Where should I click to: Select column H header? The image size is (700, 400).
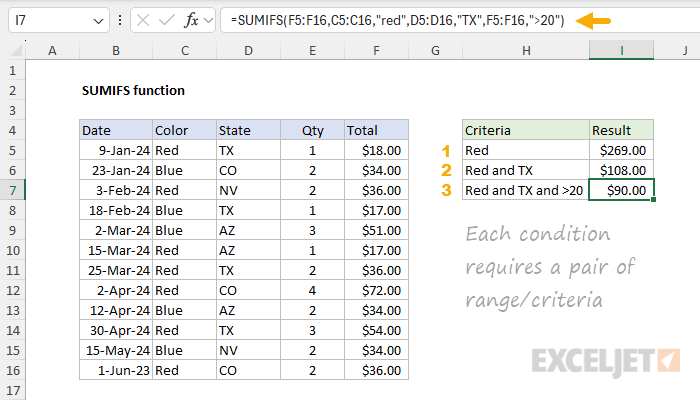pyautogui.click(x=526, y=50)
